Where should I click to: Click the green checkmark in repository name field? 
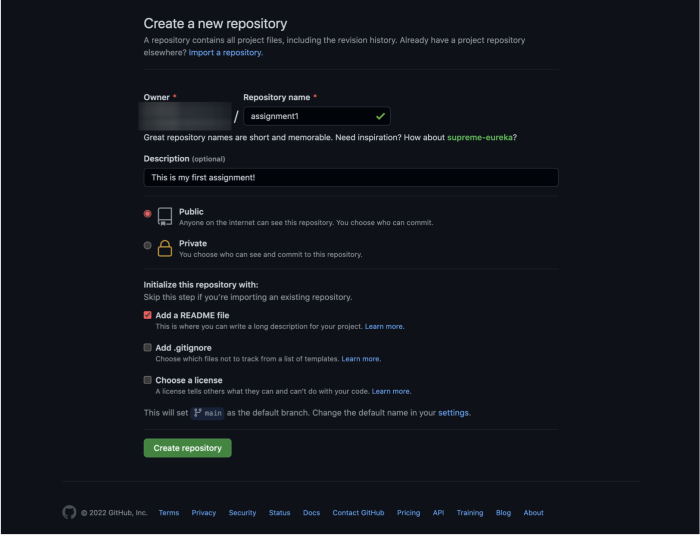tap(380, 117)
